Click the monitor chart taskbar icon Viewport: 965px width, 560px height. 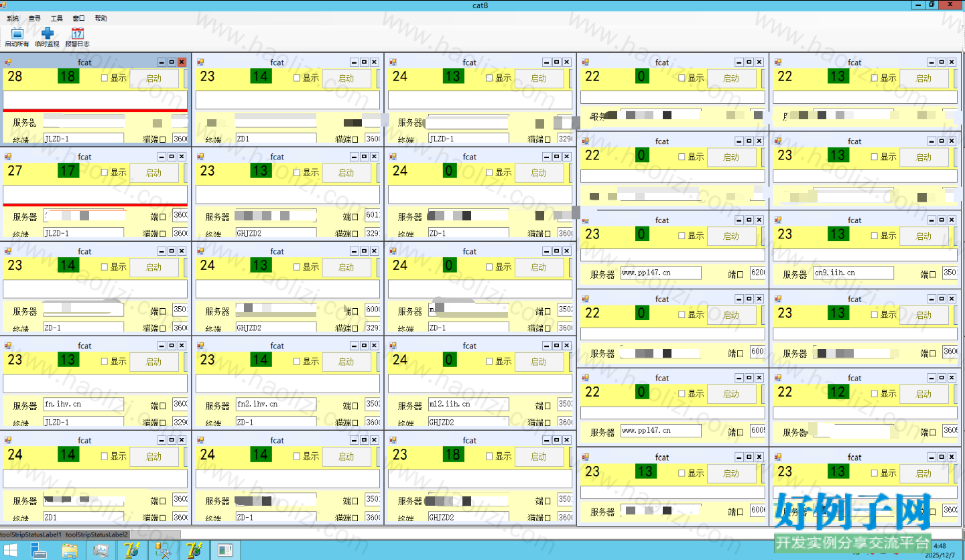coord(101,550)
